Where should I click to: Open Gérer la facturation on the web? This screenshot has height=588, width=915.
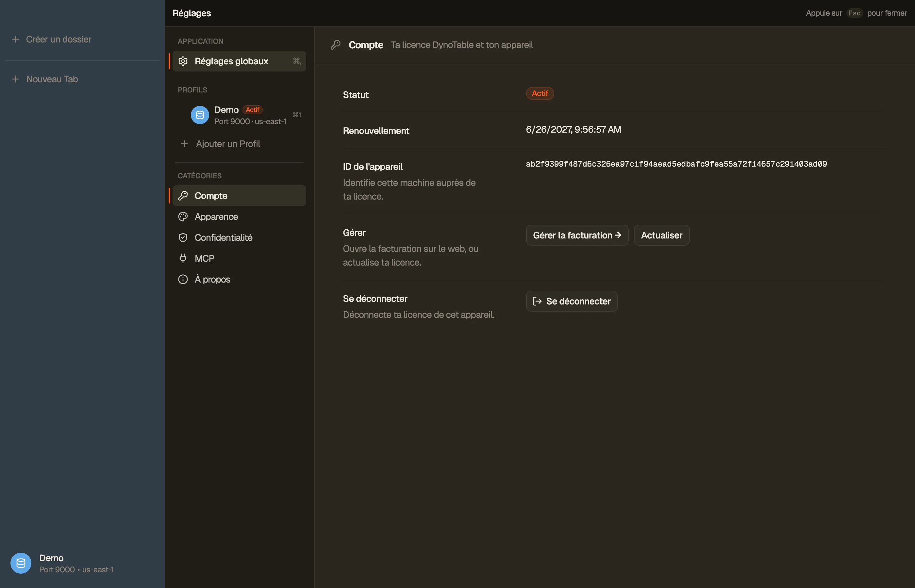tap(577, 235)
